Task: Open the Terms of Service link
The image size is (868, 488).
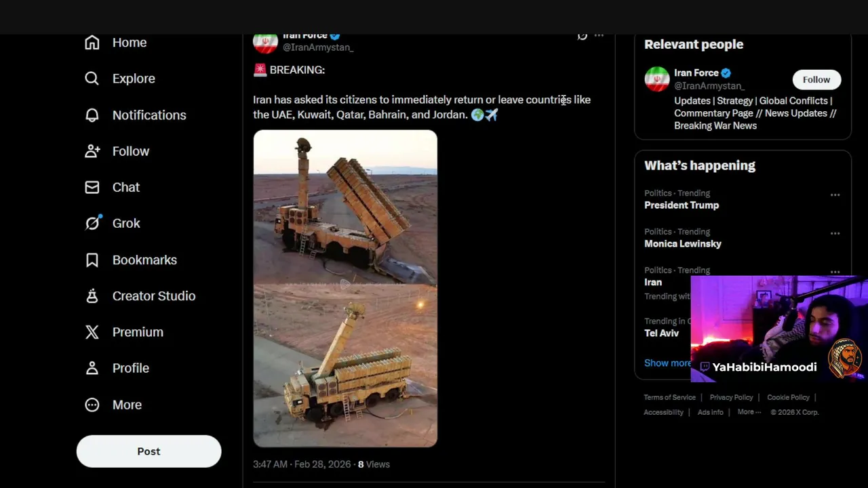Action: (x=669, y=397)
